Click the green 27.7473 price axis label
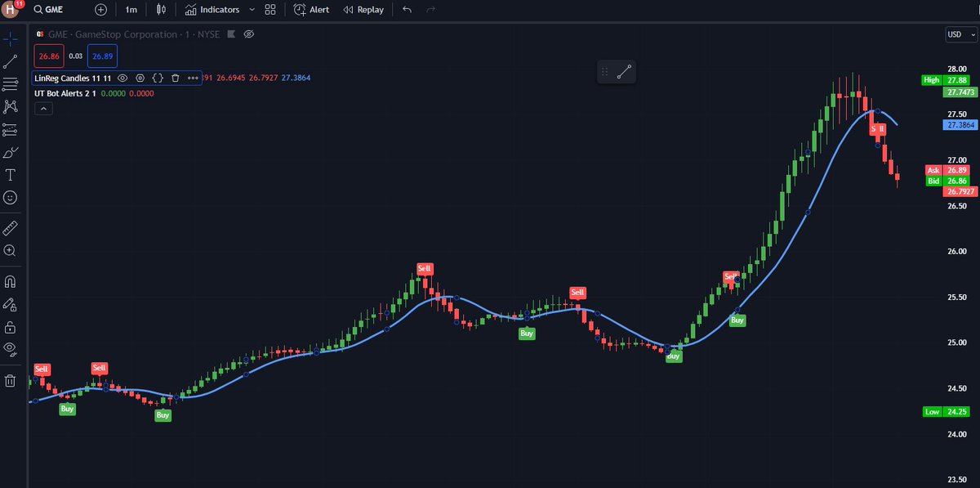Screen dimensions: 980x488 tap(961, 92)
